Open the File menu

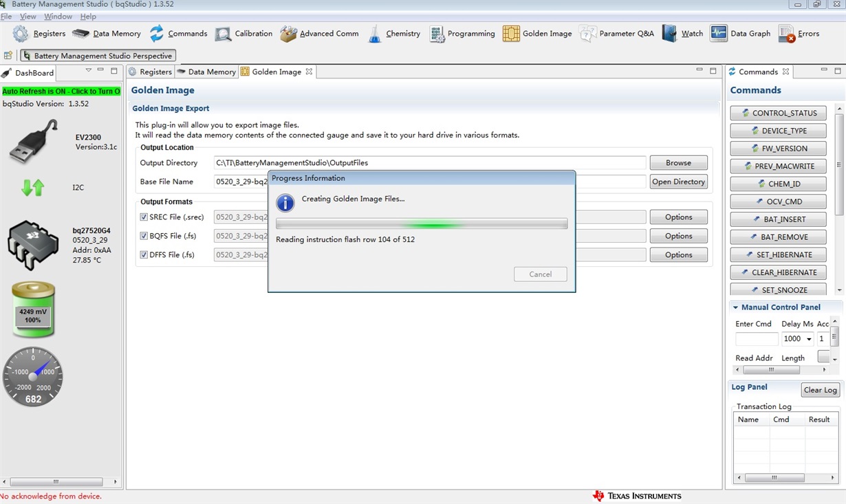[6, 17]
